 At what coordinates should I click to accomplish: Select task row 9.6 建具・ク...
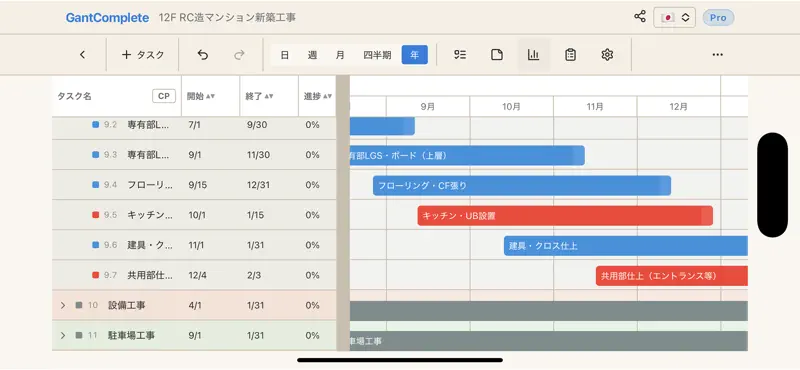coord(194,245)
